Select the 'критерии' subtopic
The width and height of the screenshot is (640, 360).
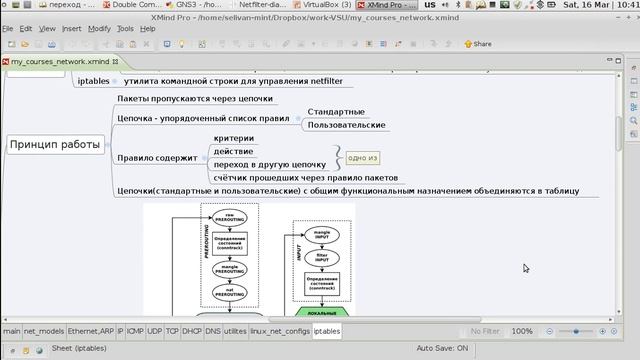pos(234,138)
